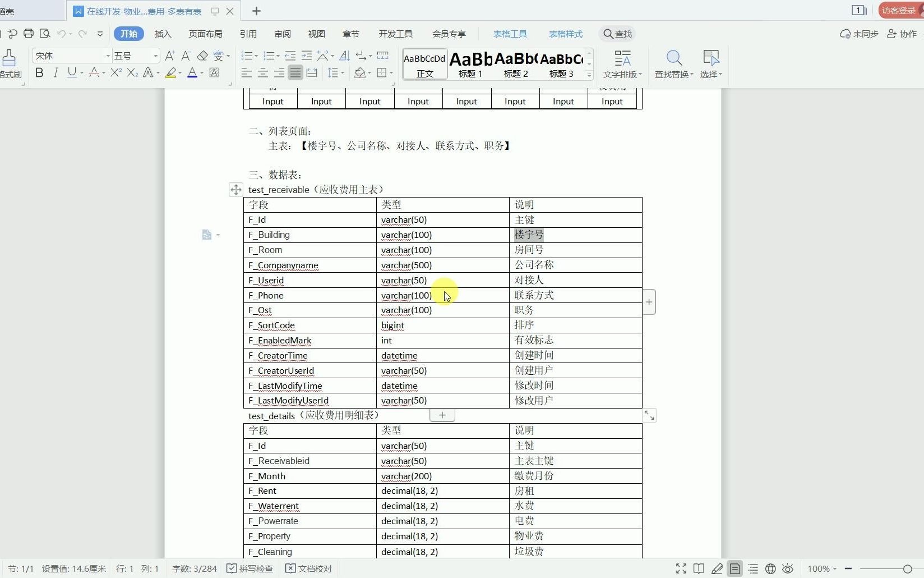Click the print icon
Viewport: 924px width, 578px height.
click(x=29, y=34)
